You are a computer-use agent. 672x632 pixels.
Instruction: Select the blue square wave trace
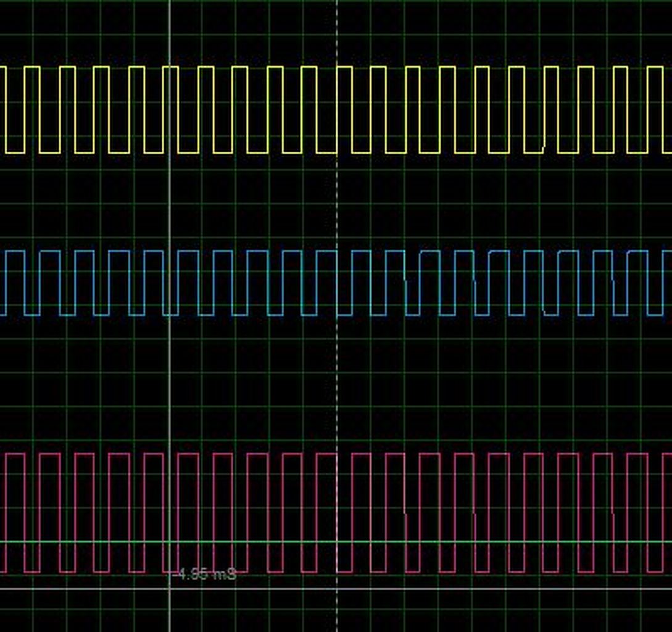[336, 283]
